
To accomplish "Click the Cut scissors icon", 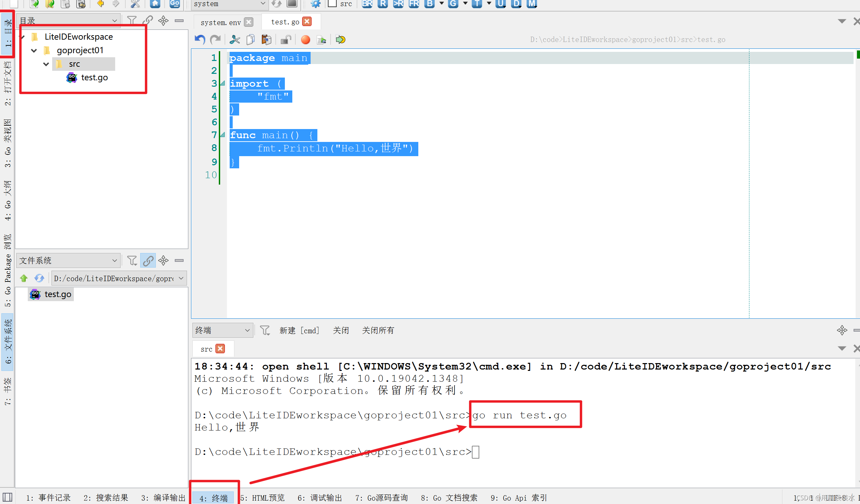I will point(235,40).
